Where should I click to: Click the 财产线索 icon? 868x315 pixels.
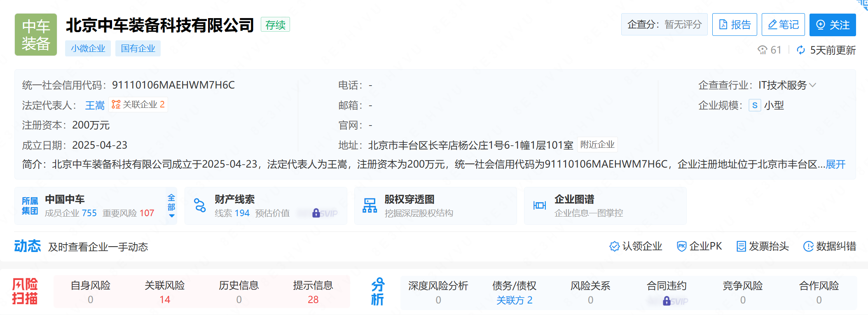tap(200, 205)
